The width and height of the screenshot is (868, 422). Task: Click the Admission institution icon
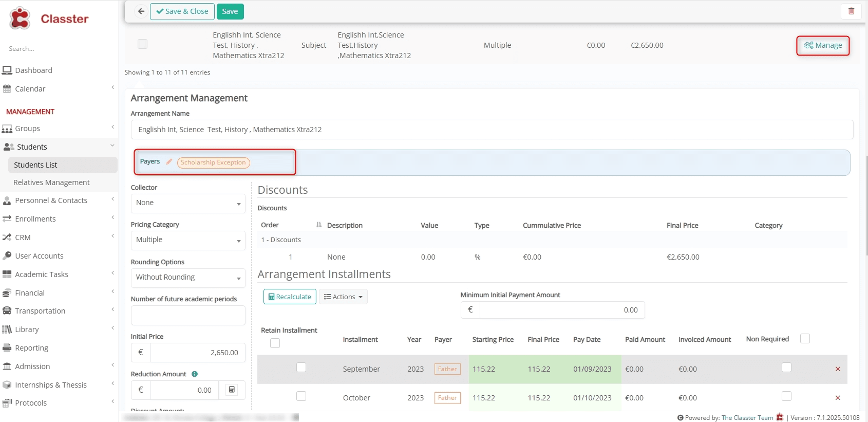pos(7,366)
